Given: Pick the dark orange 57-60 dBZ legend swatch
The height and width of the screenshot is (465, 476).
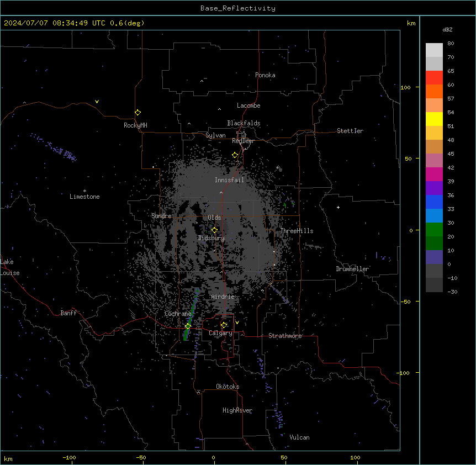Looking at the screenshot, I should point(434,91).
